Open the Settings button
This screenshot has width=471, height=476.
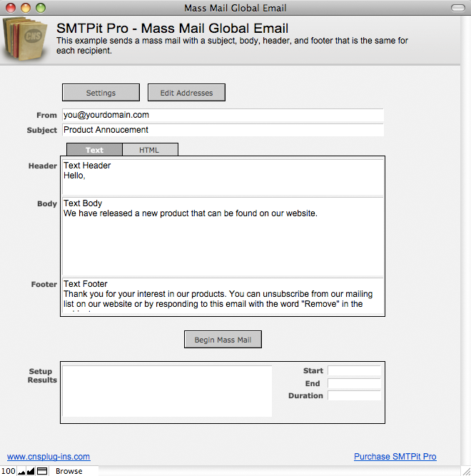(101, 93)
